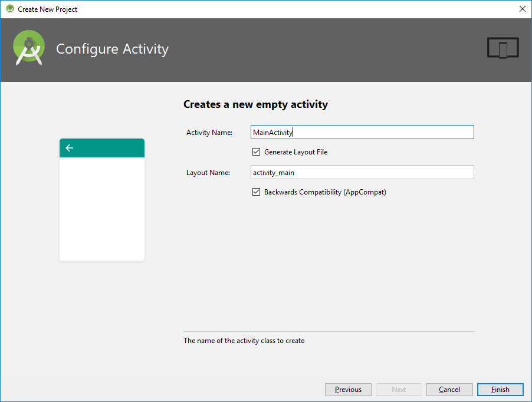
Task: Click the "Activity Name:" label
Action: [x=209, y=133]
